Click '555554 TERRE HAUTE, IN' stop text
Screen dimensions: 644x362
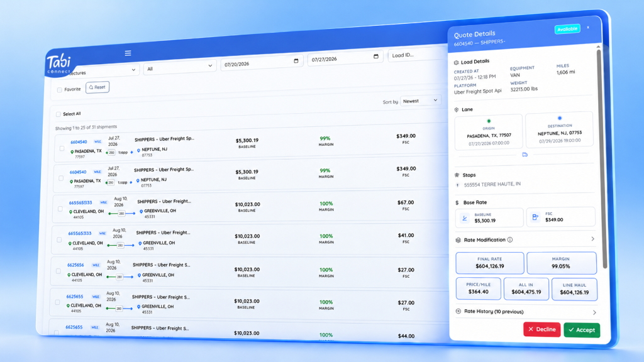click(x=492, y=185)
